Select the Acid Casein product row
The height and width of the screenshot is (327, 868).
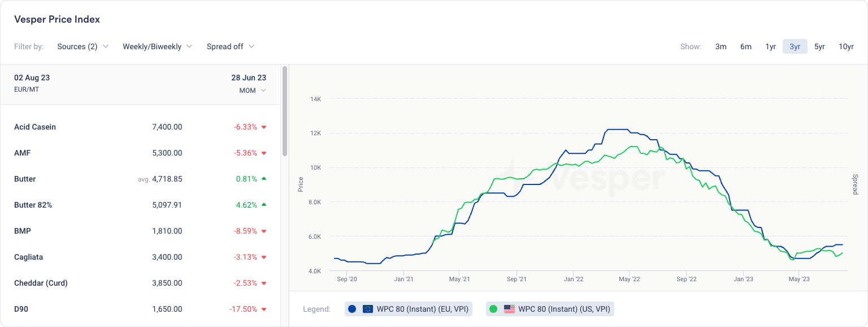click(x=140, y=127)
